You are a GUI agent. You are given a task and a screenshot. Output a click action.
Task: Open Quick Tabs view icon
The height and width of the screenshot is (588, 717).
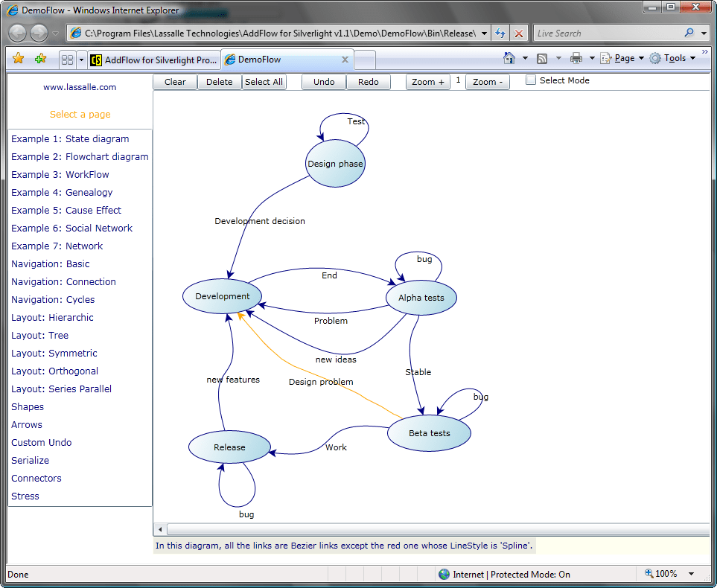pos(67,58)
